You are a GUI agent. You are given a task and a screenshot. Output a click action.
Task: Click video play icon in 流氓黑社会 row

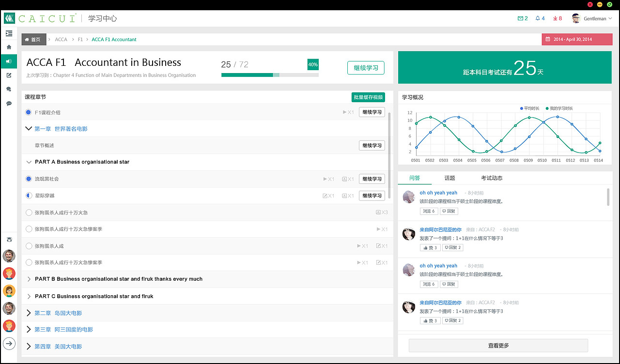coord(325,179)
